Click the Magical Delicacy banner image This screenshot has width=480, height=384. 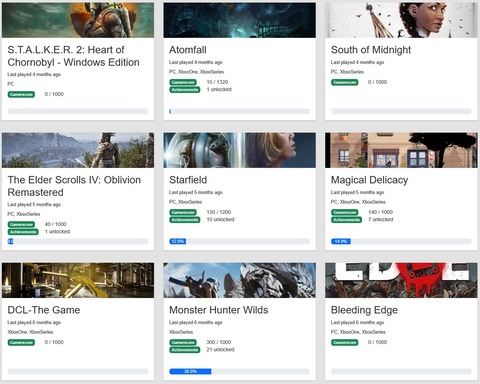[x=401, y=150]
